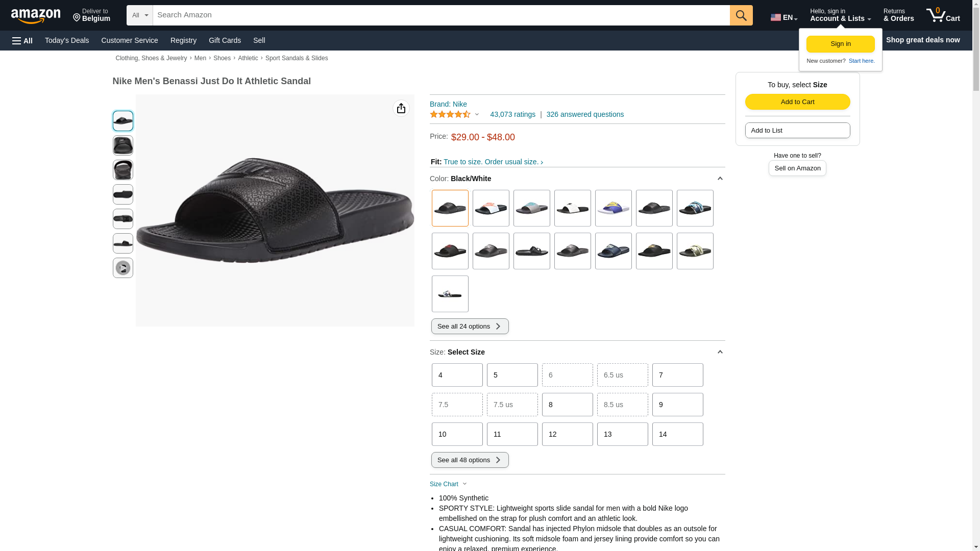The height and width of the screenshot is (551, 980).
Task: Click the search magnifier button
Action: (741, 15)
